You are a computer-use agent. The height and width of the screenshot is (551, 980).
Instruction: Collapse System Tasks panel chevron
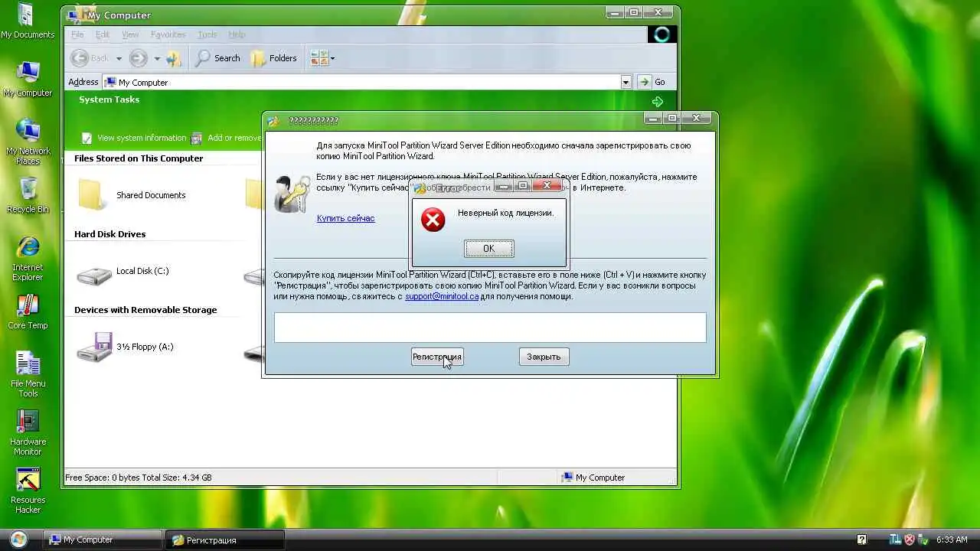[x=658, y=101]
